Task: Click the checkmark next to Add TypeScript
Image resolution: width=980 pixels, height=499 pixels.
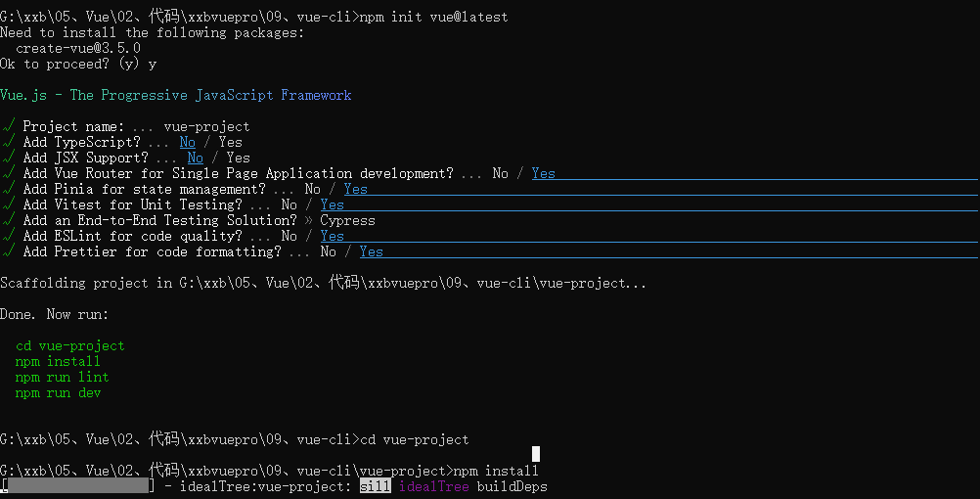Action: 8,141
